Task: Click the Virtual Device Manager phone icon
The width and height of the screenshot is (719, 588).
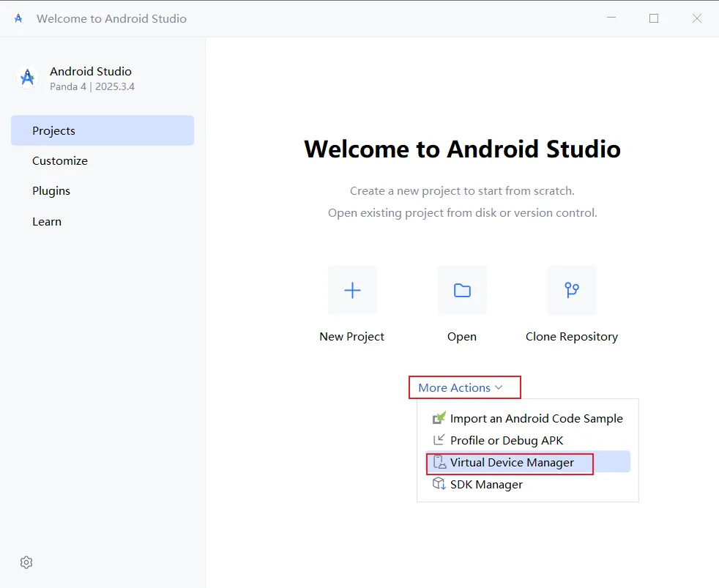Action: click(x=439, y=462)
